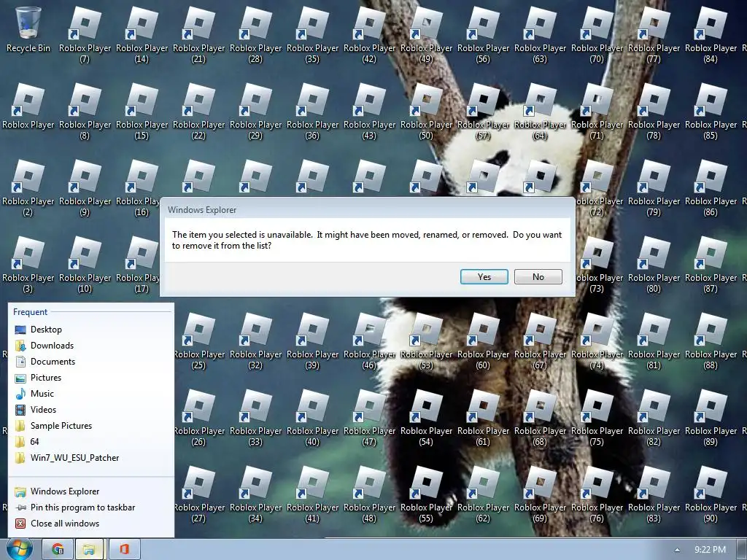This screenshot has height=560, width=747.
Task: Open the Windows Start menu orb
Action: click(x=19, y=549)
